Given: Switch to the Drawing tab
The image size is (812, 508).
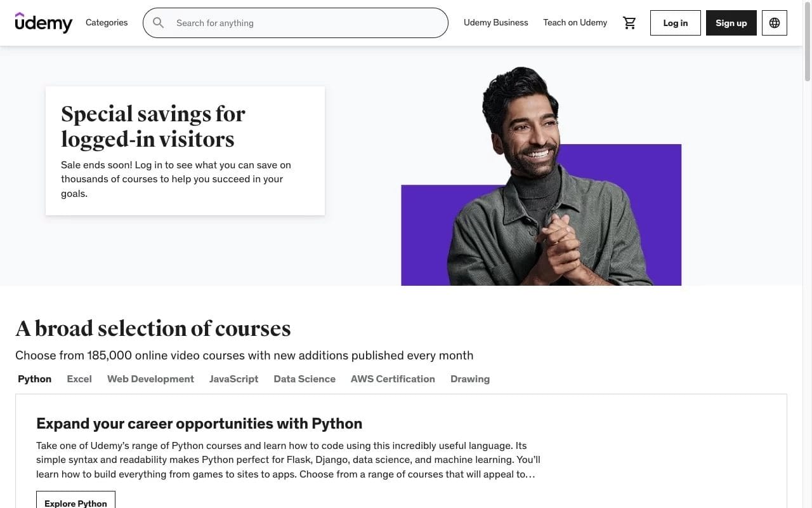Looking at the screenshot, I should tap(470, 379).
